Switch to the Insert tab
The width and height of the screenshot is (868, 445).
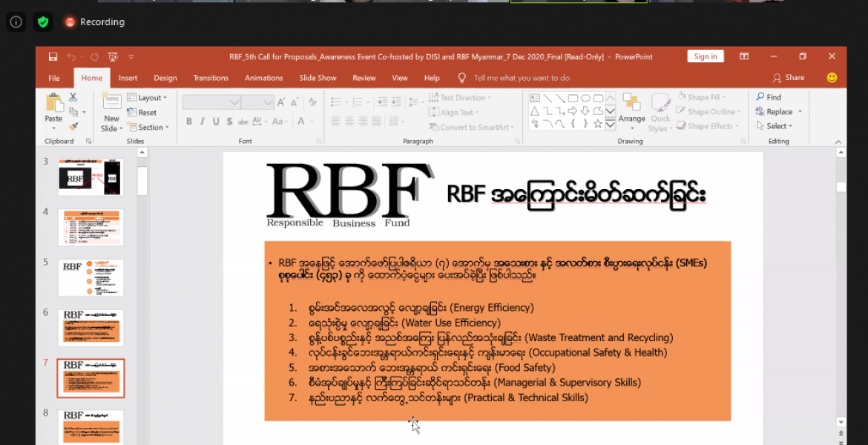coord(128,78)
